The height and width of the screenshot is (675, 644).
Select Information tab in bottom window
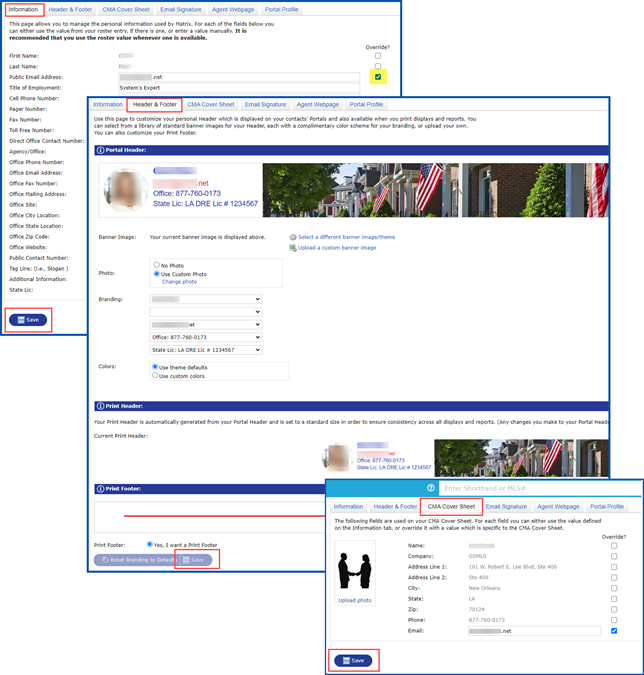click(x=348, y=507)
